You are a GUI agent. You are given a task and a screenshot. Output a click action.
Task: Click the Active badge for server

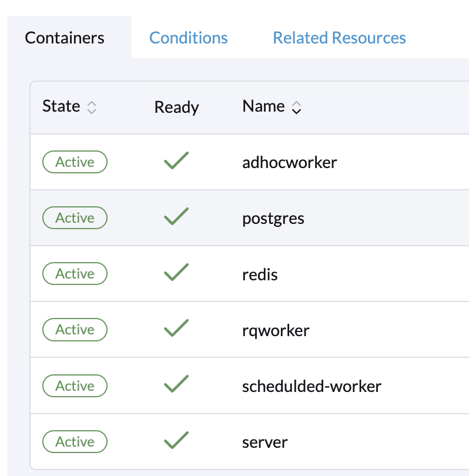coord(75,442)
